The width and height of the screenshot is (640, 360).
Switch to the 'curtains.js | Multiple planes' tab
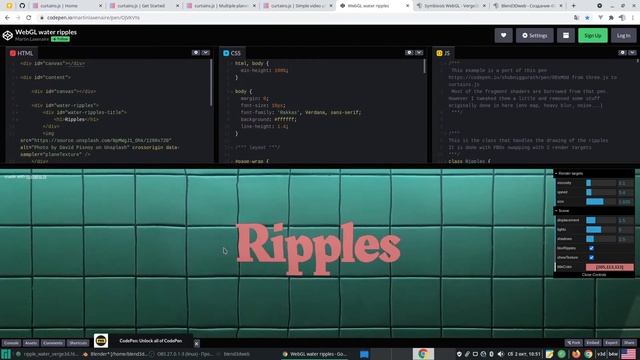(x=220, y=6)
